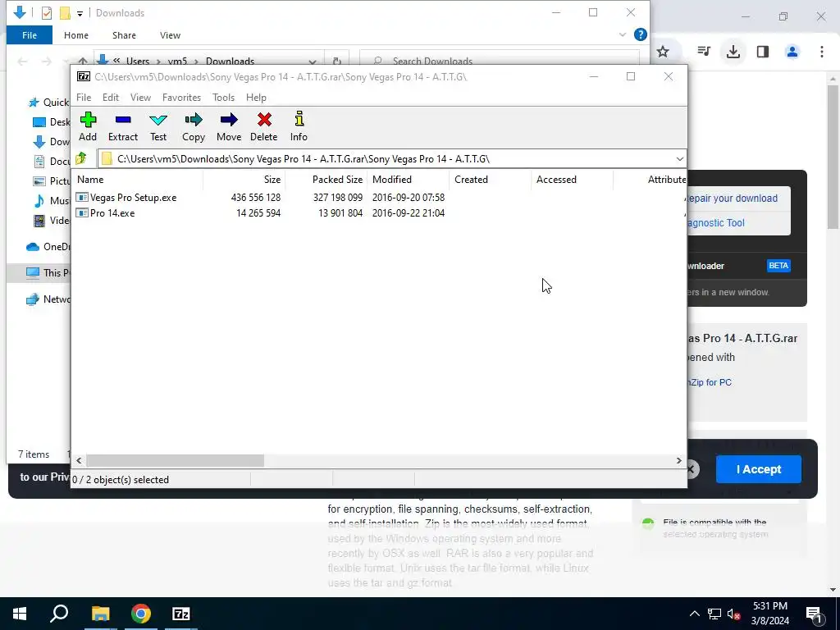This screenshot has height=630, width=840.
Task: Click the Explorer refresh button
Action: 337,61
